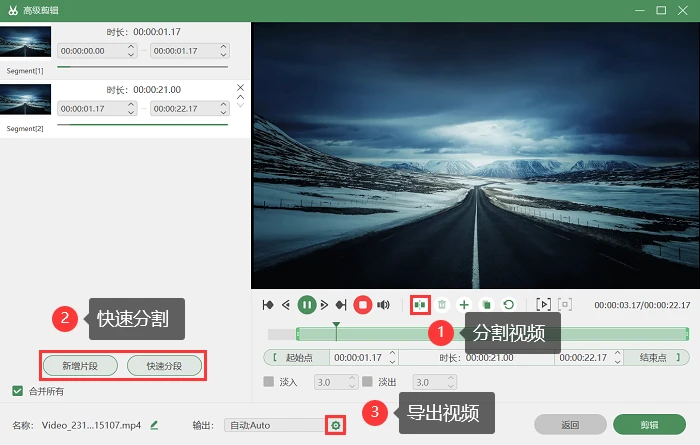The width and height of the screenshot is (700, 445).
Task: Pause the video with the green button
Action: 307,305
